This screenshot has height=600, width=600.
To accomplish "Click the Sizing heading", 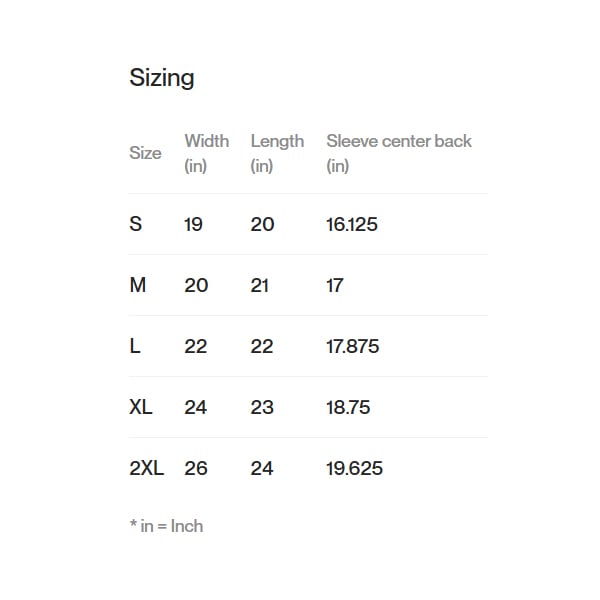I will click(x=162, y=78).
